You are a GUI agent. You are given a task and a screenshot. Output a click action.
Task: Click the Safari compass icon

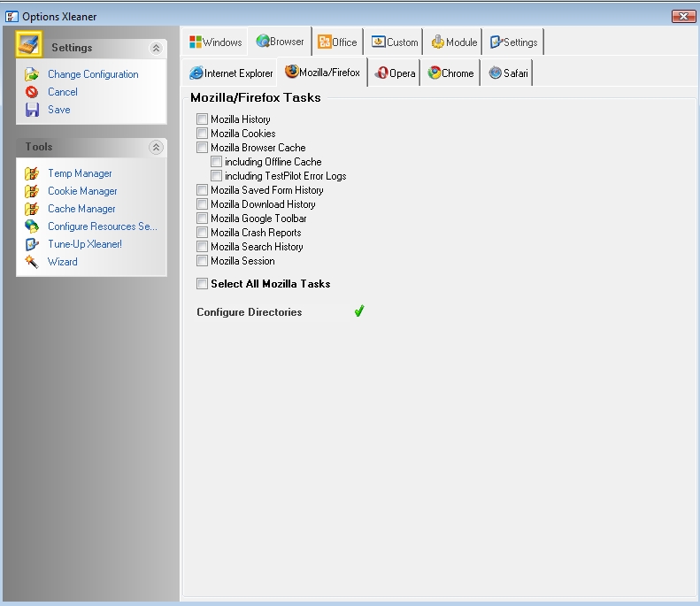coord(495,73)
